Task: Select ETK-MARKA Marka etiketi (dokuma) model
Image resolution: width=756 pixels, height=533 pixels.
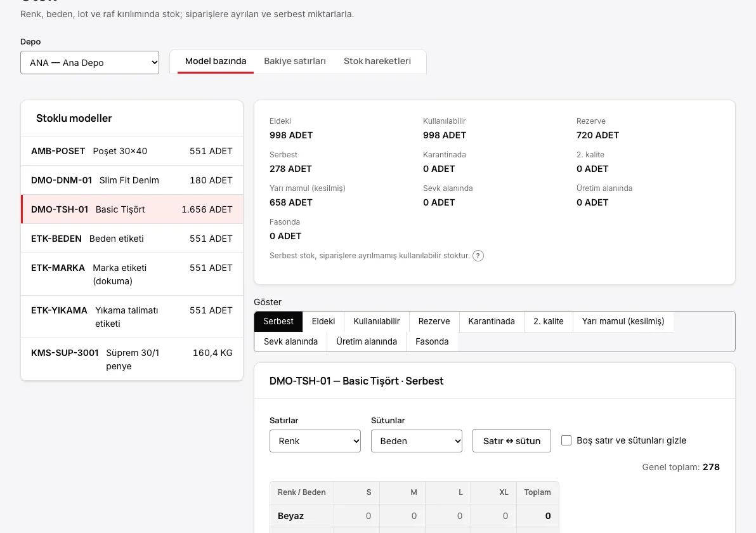Action: 132,275
